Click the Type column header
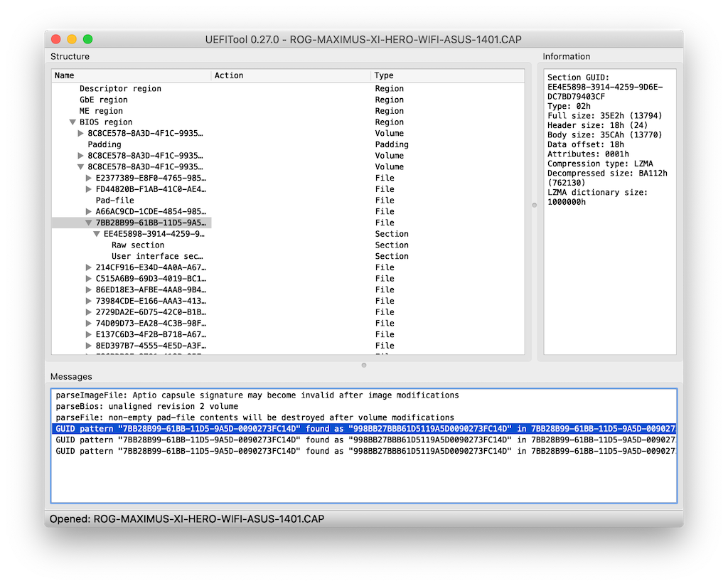 (x=448, y=75)
